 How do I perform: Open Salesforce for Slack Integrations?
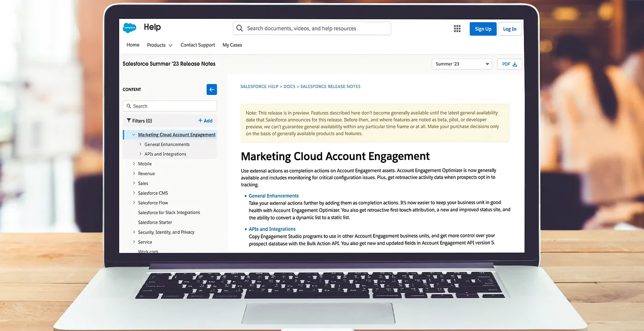169,213
